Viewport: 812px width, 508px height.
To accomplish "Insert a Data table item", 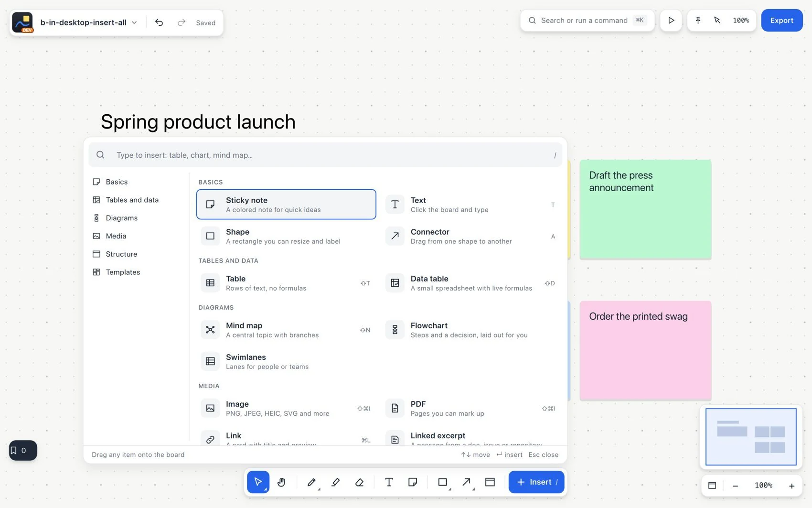I will click(471, 283).
